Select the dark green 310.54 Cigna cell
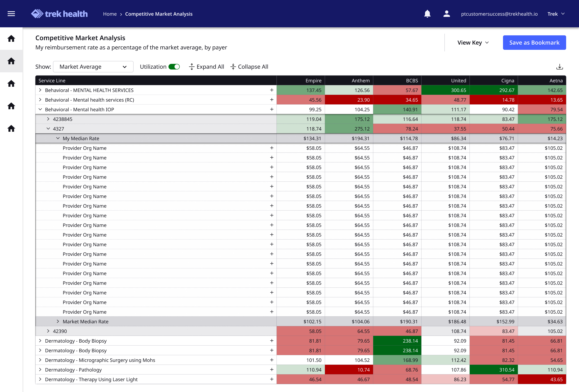The image size is (579, 392). pos(494,370)
